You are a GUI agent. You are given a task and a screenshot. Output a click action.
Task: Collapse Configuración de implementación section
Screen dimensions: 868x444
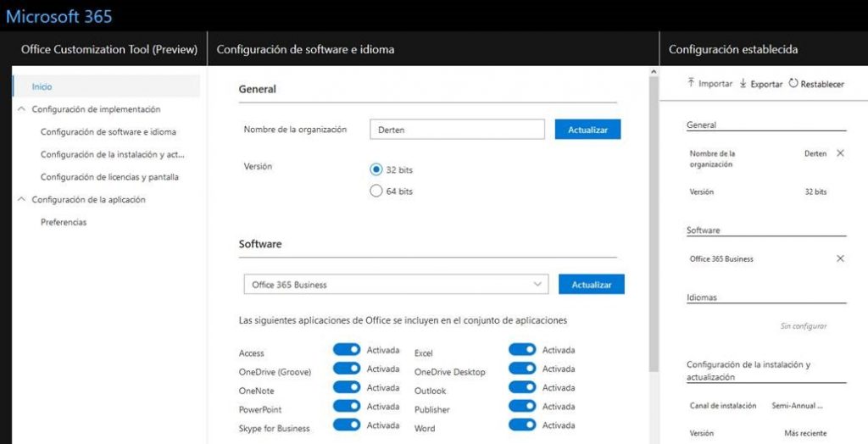click(21, 109)
